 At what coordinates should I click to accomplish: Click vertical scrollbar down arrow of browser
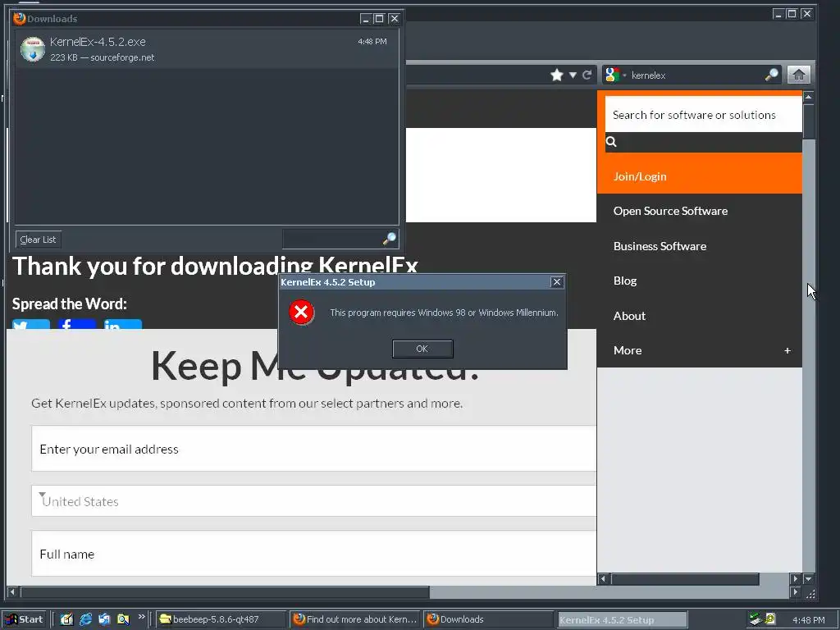pos(808,578)
